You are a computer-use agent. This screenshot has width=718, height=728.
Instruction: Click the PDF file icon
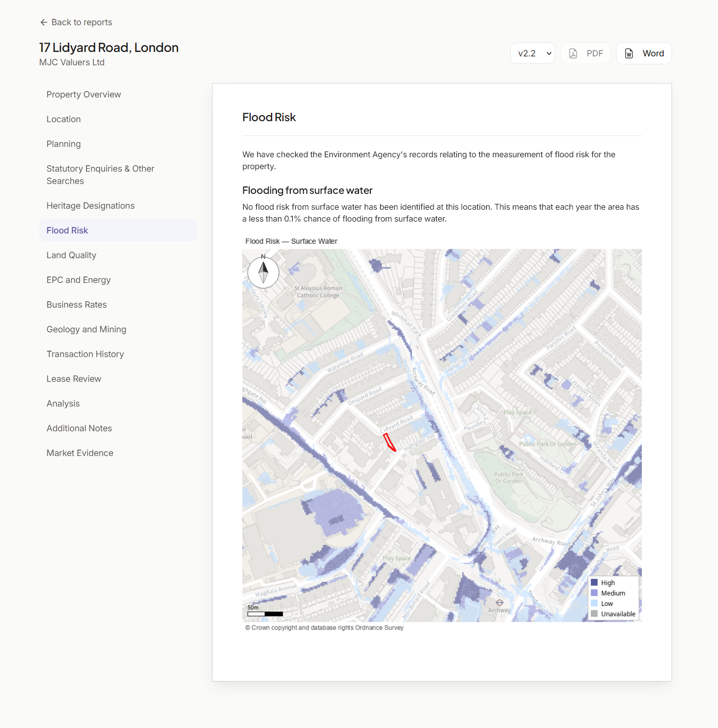573,53
